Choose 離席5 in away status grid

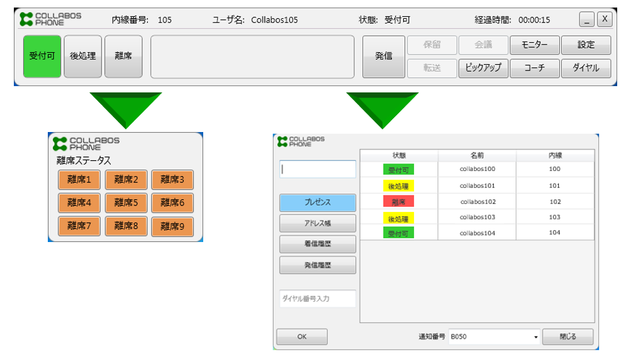(126, 203)
